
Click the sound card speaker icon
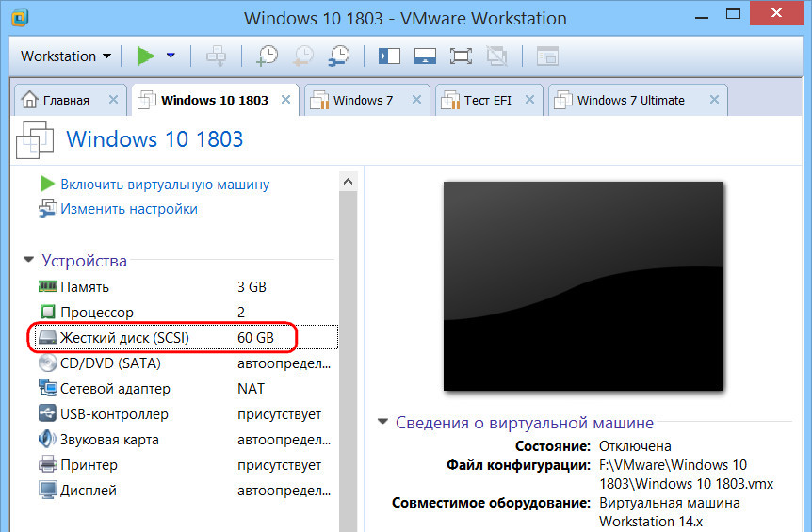(x=47, y=439)
